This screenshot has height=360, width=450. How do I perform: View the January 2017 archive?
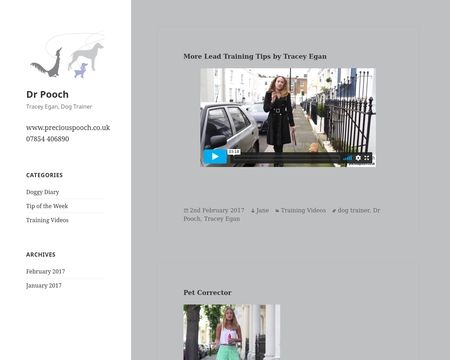(44, 285)
